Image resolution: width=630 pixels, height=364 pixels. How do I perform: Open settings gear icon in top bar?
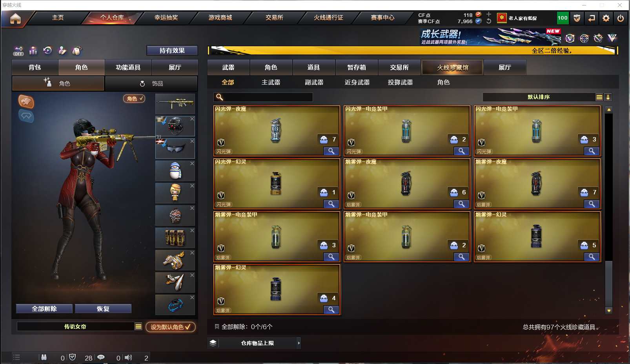click(x=606, y=18)
